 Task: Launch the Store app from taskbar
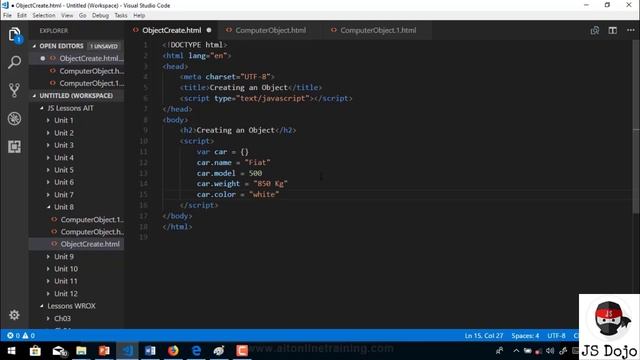click(35, 351)
